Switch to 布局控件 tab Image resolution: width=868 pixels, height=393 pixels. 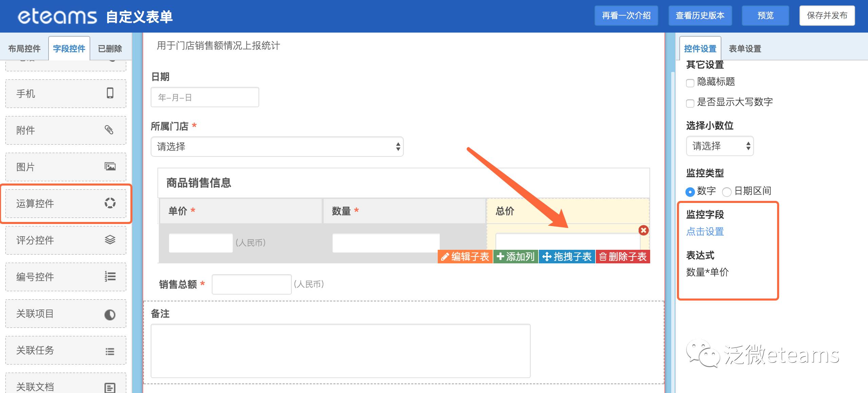click(x=24, y=49)
